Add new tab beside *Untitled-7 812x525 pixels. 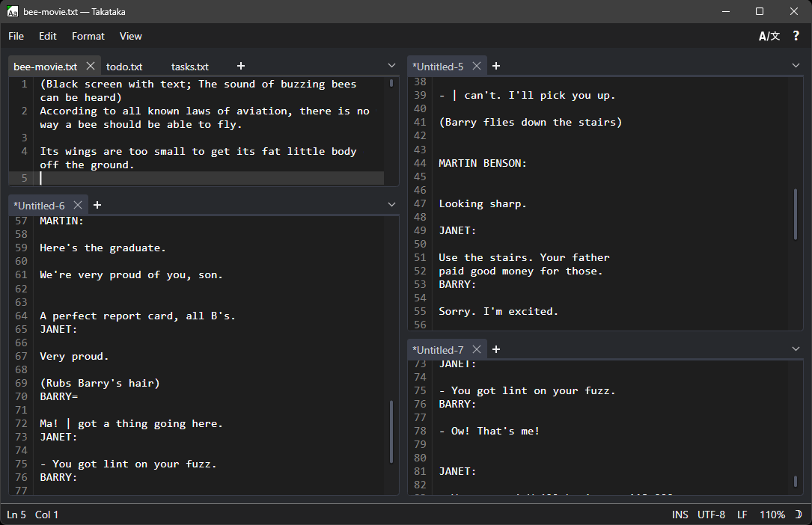point(496,349)
